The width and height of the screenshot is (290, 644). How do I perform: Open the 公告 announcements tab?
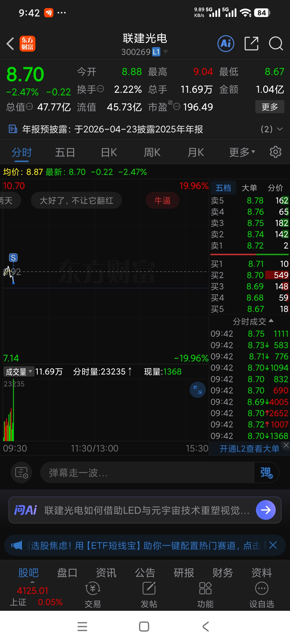145,573
